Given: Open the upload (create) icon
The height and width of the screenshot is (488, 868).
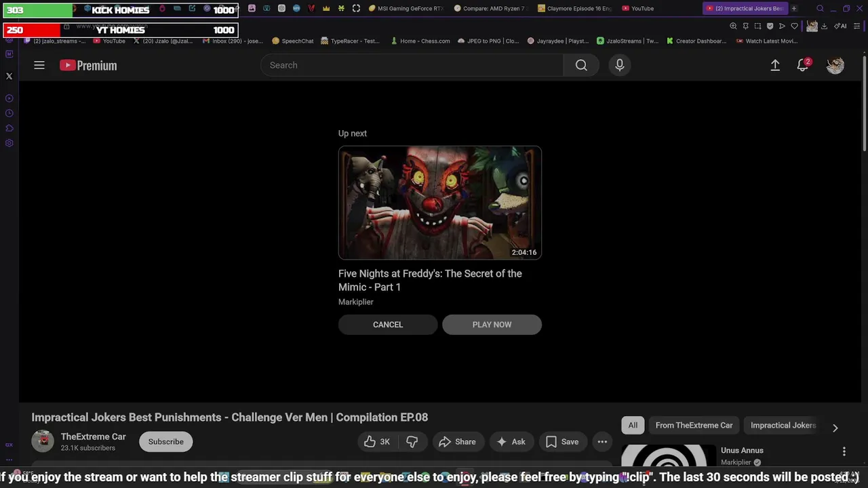Looking at the screenshot, I should (775, 65).
